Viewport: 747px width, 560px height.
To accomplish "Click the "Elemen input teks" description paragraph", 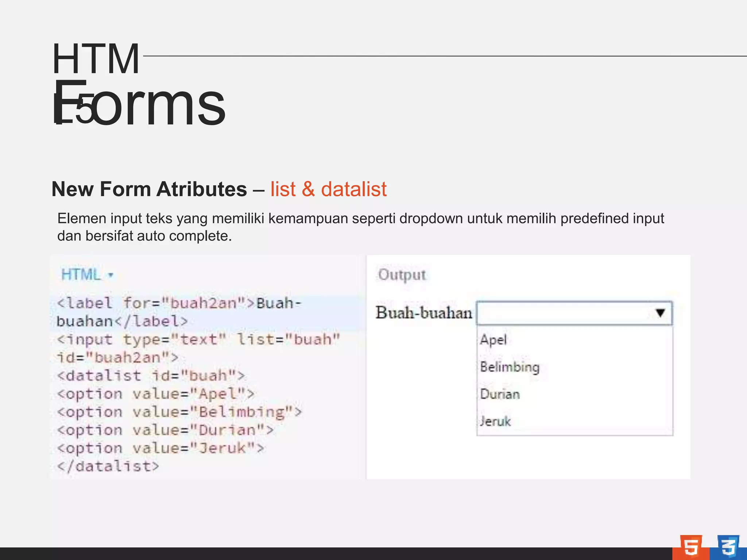I will pyautogui.click(x=361, y=227).
